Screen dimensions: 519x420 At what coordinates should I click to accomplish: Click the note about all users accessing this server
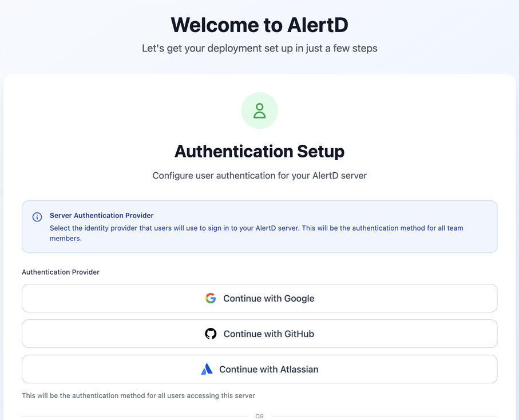point(138,395)
